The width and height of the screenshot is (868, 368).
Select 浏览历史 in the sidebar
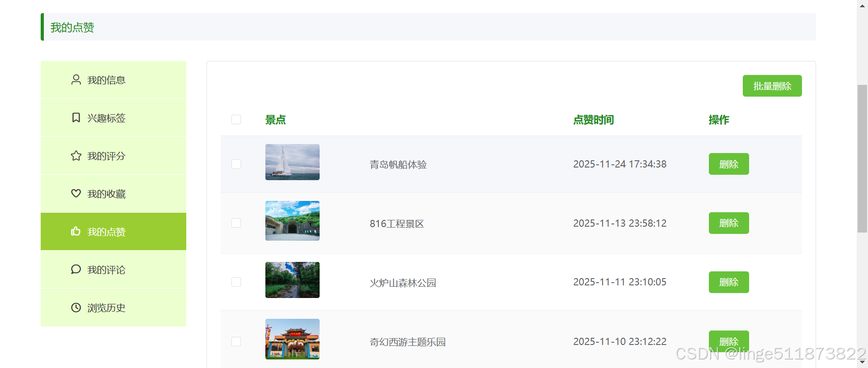tap(113, 307)
